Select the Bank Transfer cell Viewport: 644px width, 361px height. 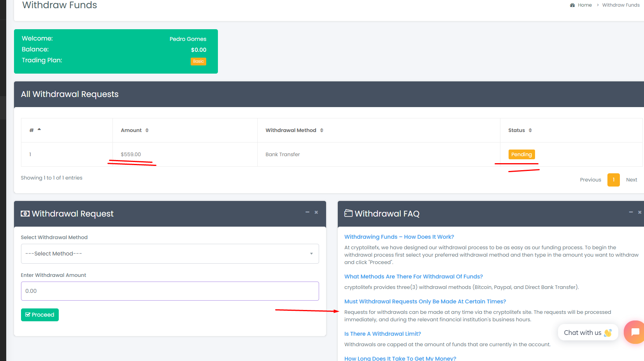click(x=379, y=154)
